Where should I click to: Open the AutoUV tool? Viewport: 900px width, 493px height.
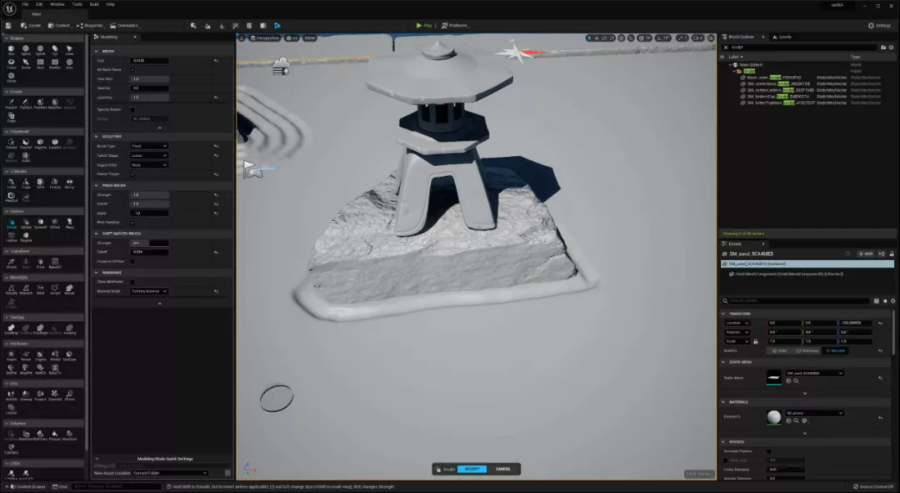click(x=11, y=396)
